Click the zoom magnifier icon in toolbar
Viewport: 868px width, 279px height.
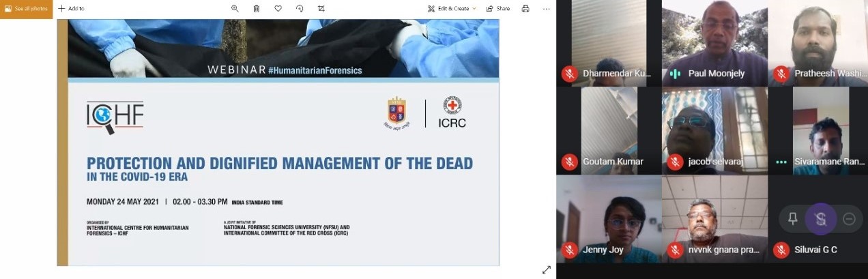[235, 9]
